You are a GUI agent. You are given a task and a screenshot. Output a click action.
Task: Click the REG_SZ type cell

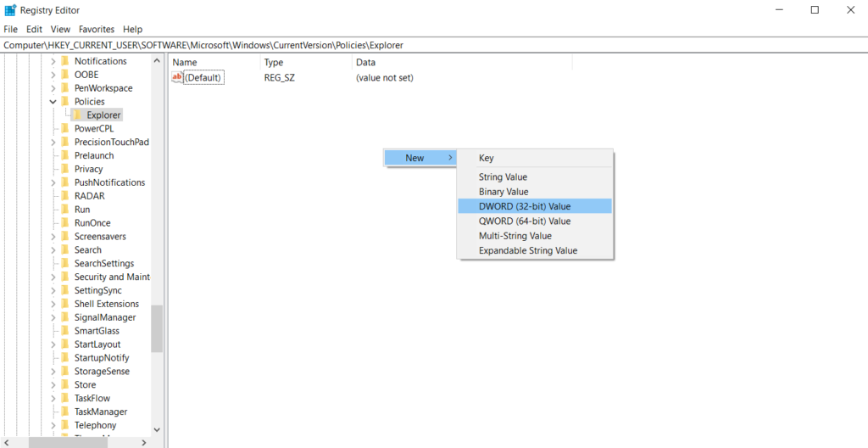click(280, 77)
